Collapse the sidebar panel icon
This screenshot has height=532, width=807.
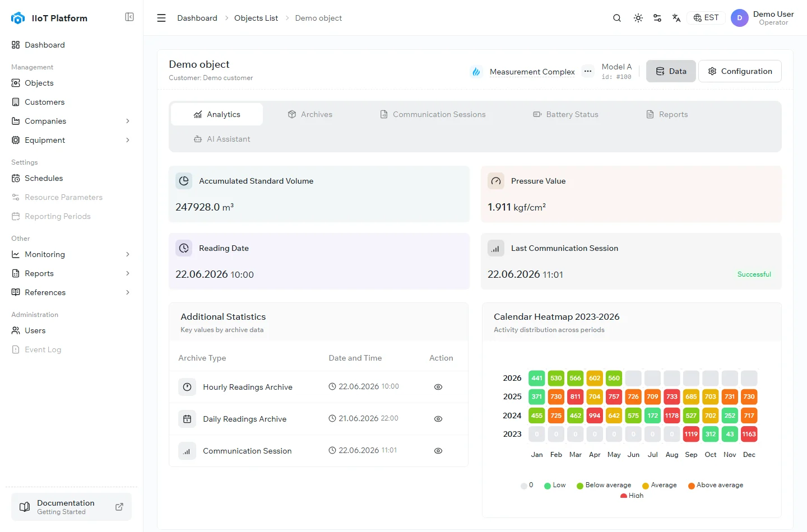click(x=129, y=17)
